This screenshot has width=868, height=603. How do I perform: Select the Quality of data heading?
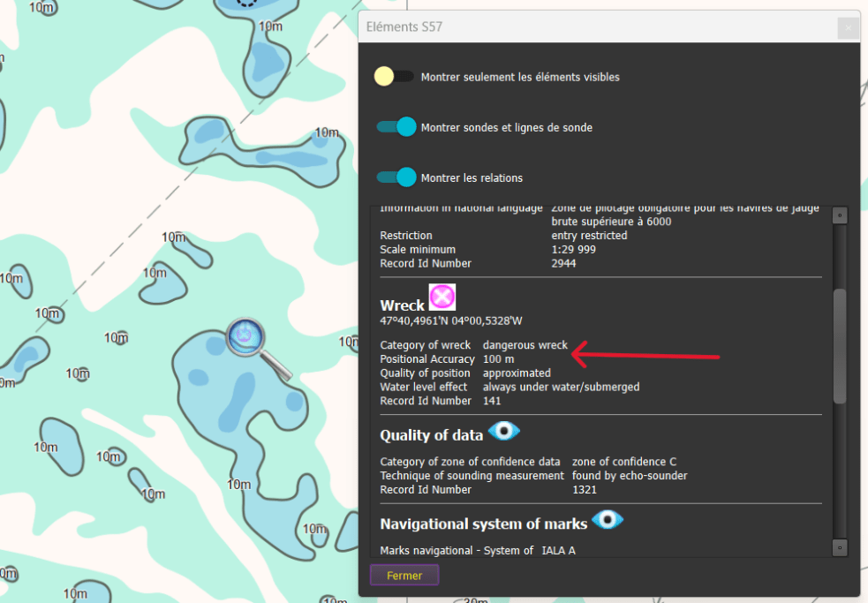[x=431, y=435]
